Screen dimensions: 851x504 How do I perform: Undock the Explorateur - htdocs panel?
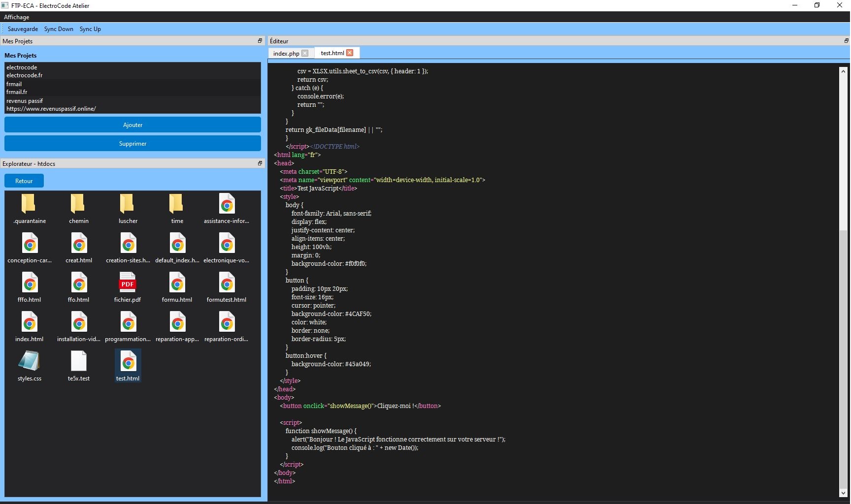coord(260,163)
